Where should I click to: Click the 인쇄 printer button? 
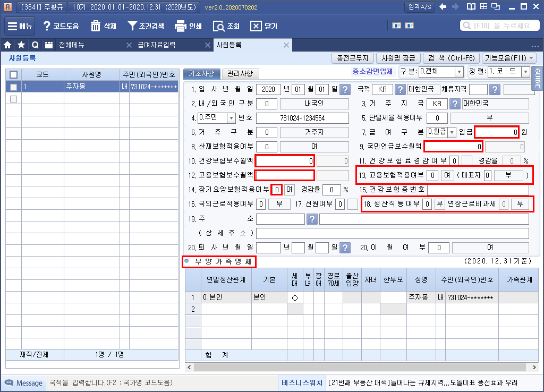189,26
